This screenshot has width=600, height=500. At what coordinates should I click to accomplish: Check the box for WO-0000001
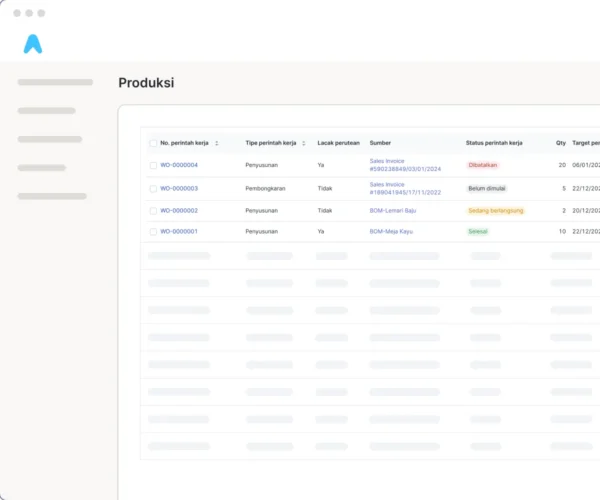153,232
